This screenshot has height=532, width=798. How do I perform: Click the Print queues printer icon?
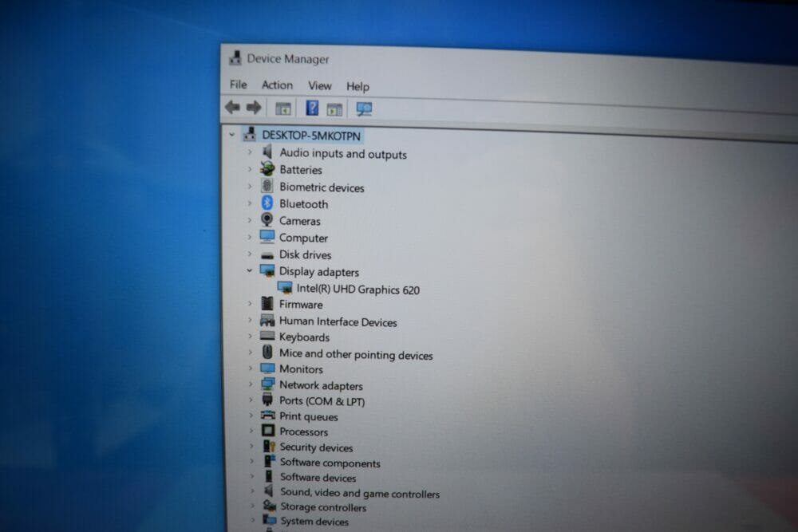(267, 415)
